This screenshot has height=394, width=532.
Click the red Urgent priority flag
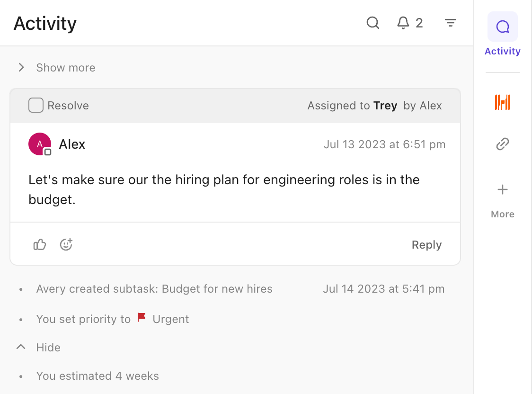click(142, 318)
